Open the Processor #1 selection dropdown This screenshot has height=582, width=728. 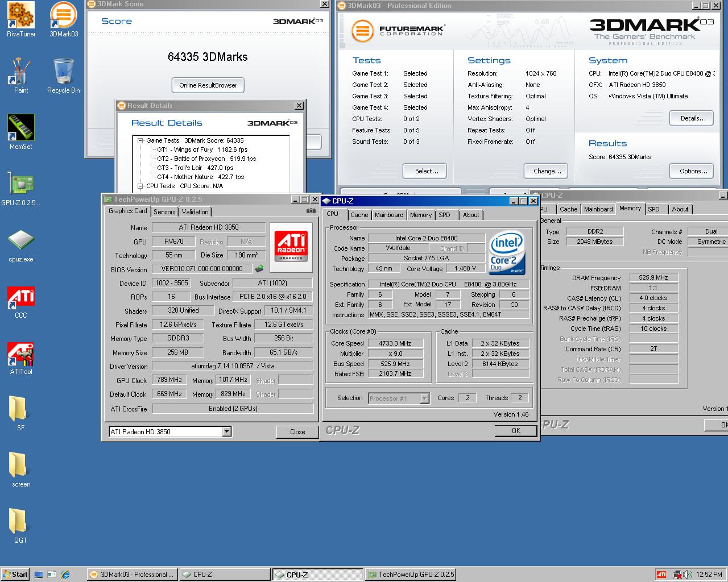click(424, 398)
